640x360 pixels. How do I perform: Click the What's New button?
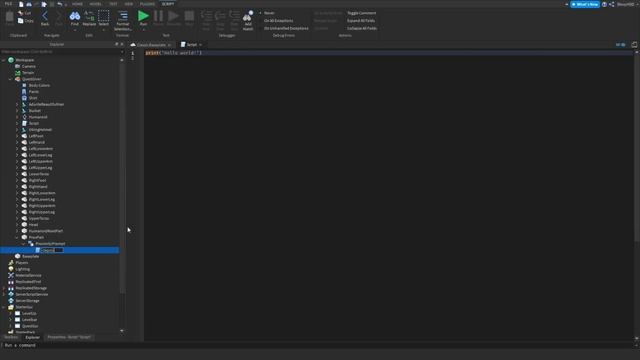(x=585, y=4)
